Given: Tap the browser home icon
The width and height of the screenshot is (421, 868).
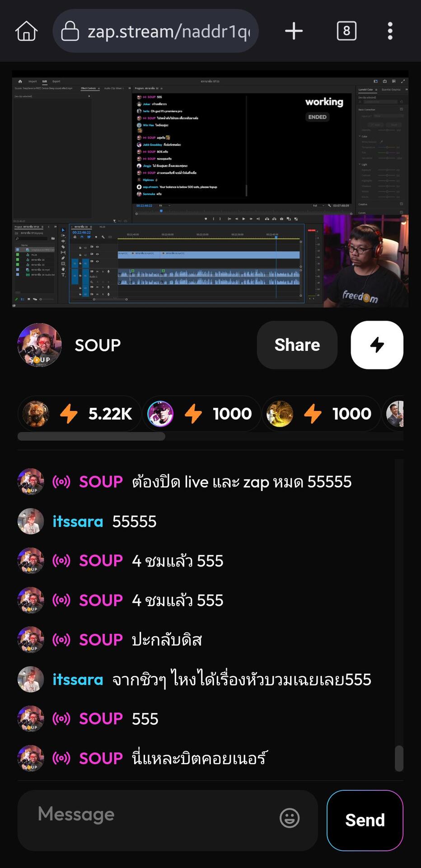Looking at the screenshot, I should coord(26,31).
